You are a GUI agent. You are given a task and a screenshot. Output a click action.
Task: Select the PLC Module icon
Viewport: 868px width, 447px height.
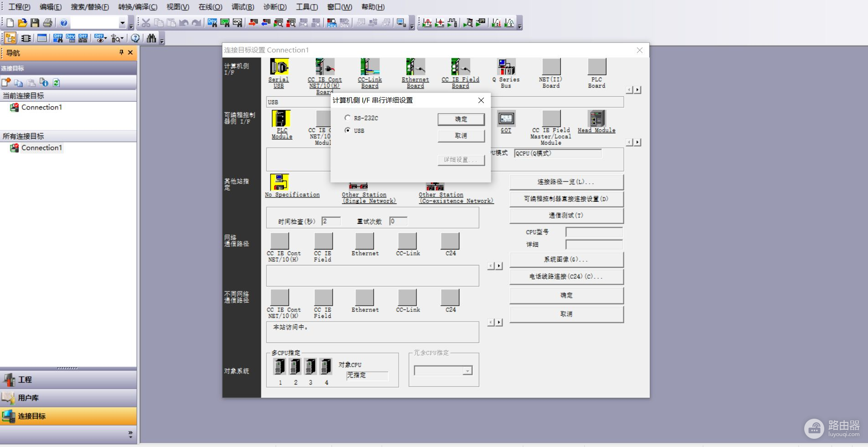coord(281,119)
